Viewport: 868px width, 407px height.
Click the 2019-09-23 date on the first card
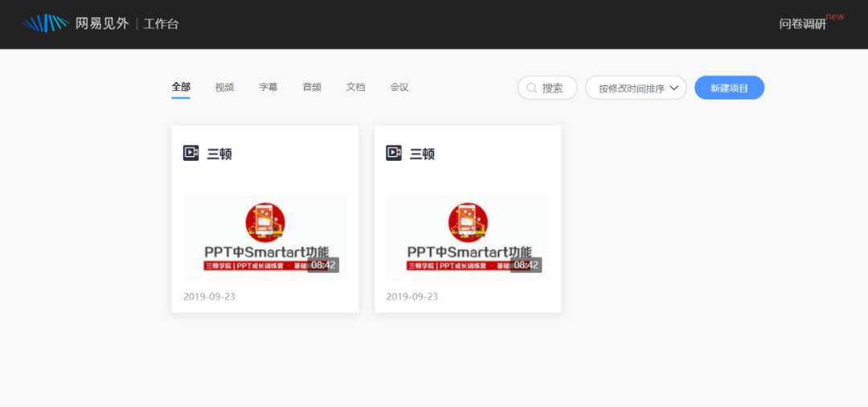[x=209, y=297]
